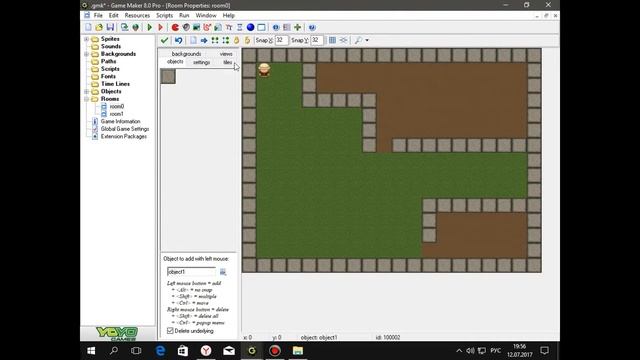The width and height of the screenshot is (640, 360).
Task: Open Windows Start menu
Action: (91, 351)
